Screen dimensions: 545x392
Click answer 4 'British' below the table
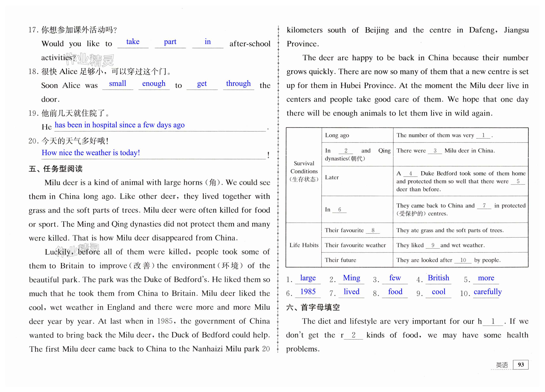tap(438, 278)
